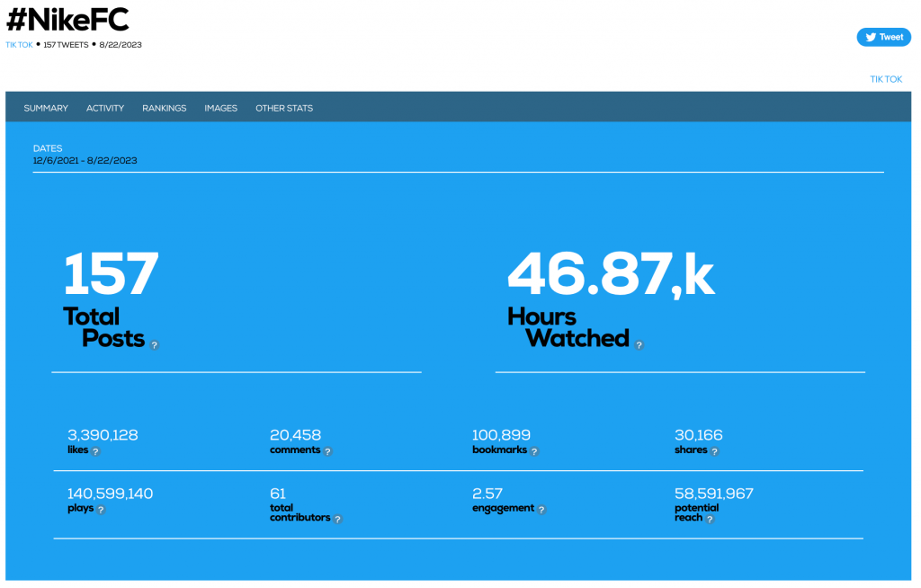This screenshot has height=588, width=921.
Task: Open the potential reach help icon
Action: pyautogui.click(x=710, y=520)
